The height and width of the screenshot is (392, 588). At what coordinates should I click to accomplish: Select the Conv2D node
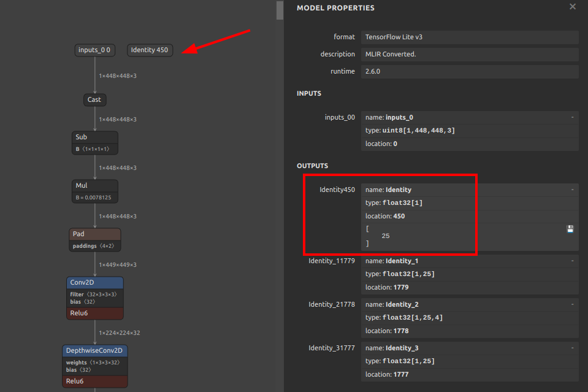click(x=94, y=282)
